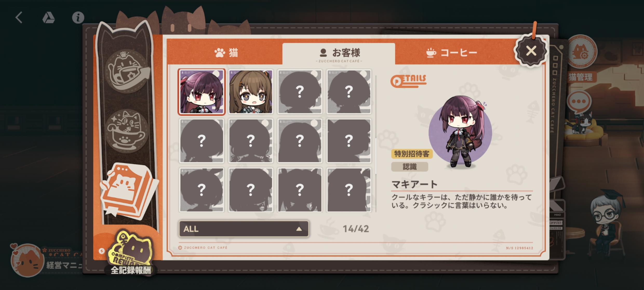Switch to the 猫 tab
Image resolution: width=644 pixels, height=290 pixels.
[x=226, y=52]
